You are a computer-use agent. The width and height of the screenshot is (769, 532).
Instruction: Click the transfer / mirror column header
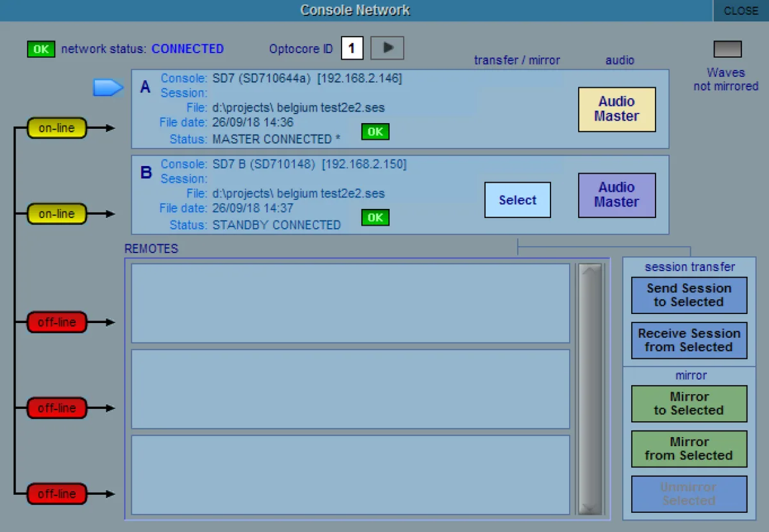[517, 60]
